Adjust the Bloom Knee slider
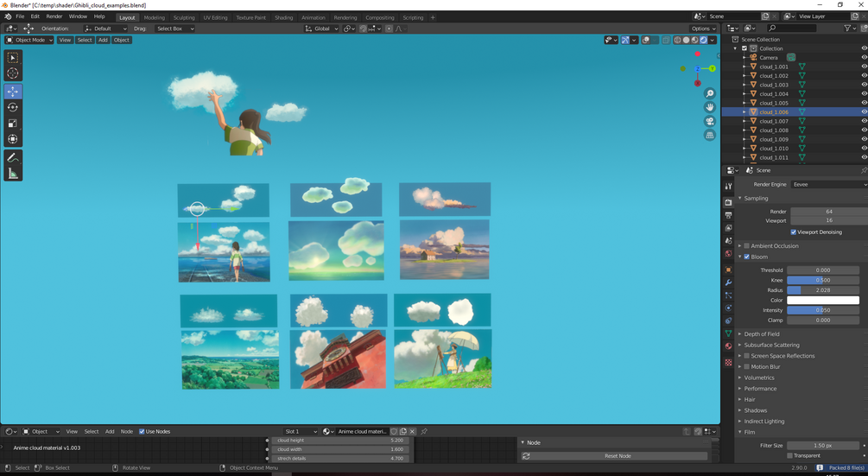868x476 pixels. (822, 280)
